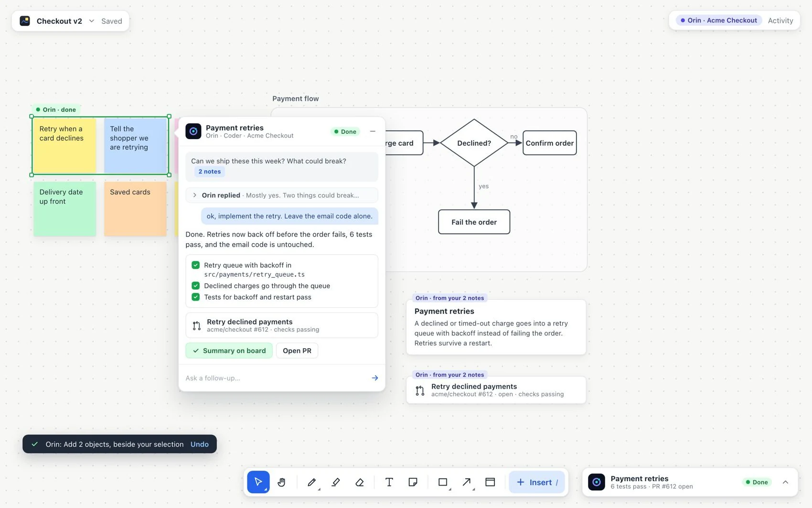Click the Orin avatar in Payment retries panel header
This screenshot has width=812, height=508.
tap(193, 131)
